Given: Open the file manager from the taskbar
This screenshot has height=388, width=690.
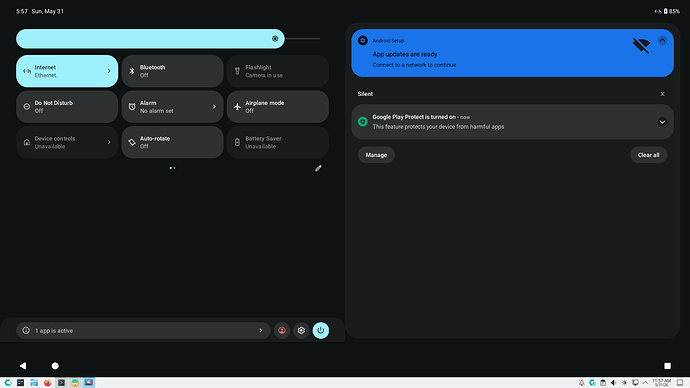Looking at the screenshot, I should click(x=34, y=383).
